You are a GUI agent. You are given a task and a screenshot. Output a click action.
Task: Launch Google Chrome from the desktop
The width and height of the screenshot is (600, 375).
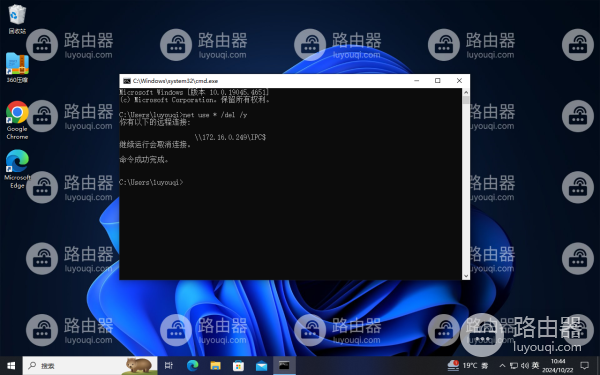tap(17, 120)
